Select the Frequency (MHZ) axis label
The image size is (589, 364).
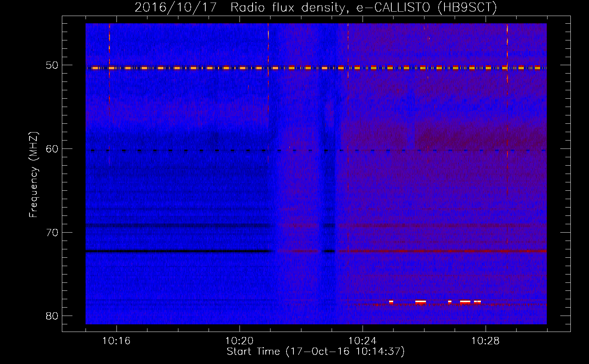[33, 174]
